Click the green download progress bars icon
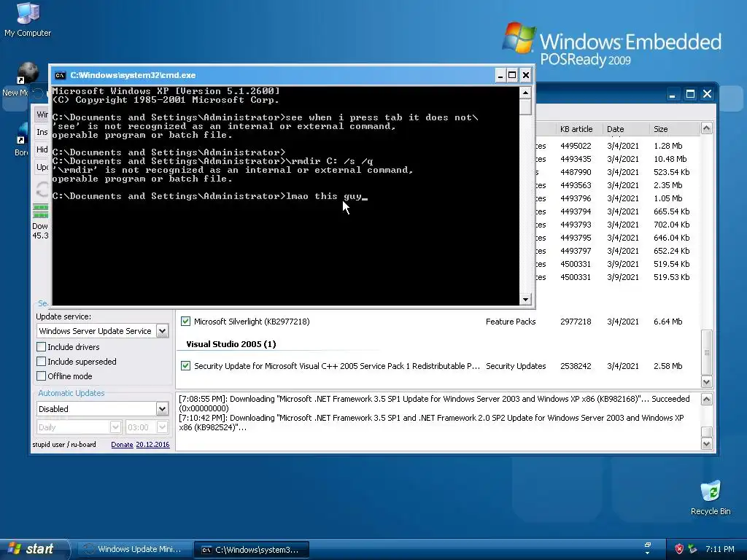The width and height of the screenshot is (747, 560). 41,211
